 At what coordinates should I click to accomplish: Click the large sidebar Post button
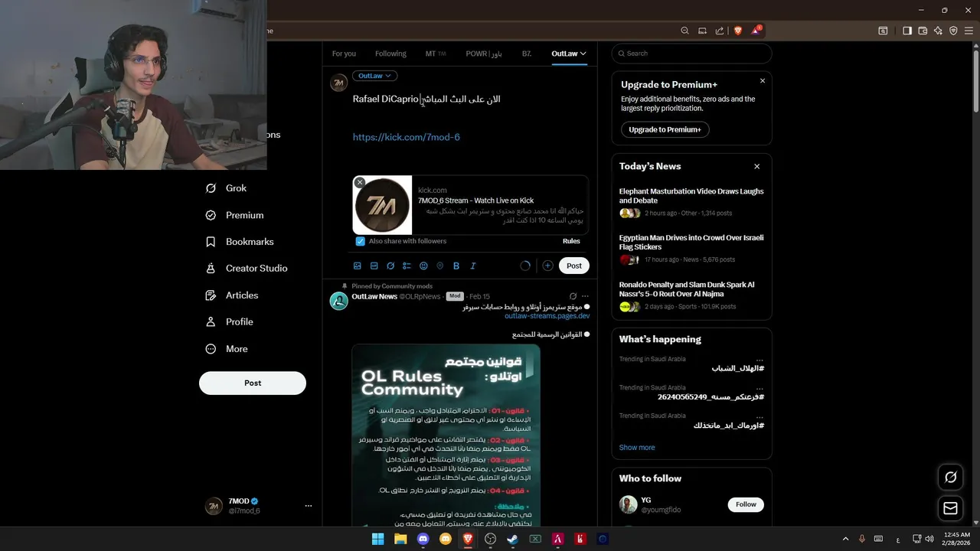[253, 383]
